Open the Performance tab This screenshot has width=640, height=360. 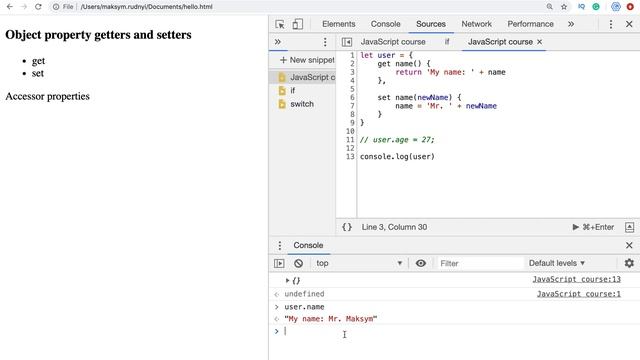[x=531, y=24]
